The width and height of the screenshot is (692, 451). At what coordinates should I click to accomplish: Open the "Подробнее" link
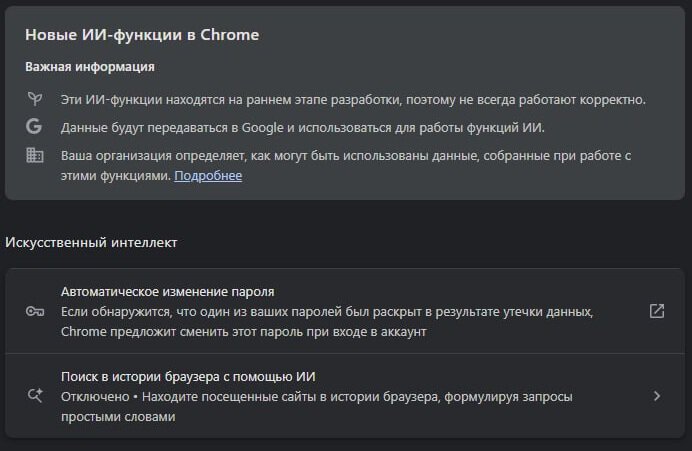pyautogui.click(x=208, y=176)
